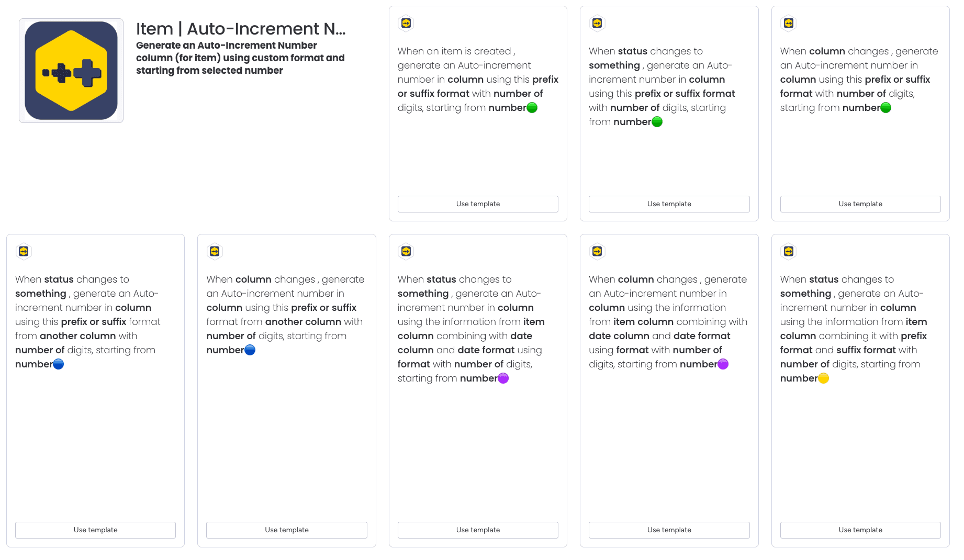
Task: Click the app icon on the date format status card
Action: [x=406, y=251]
